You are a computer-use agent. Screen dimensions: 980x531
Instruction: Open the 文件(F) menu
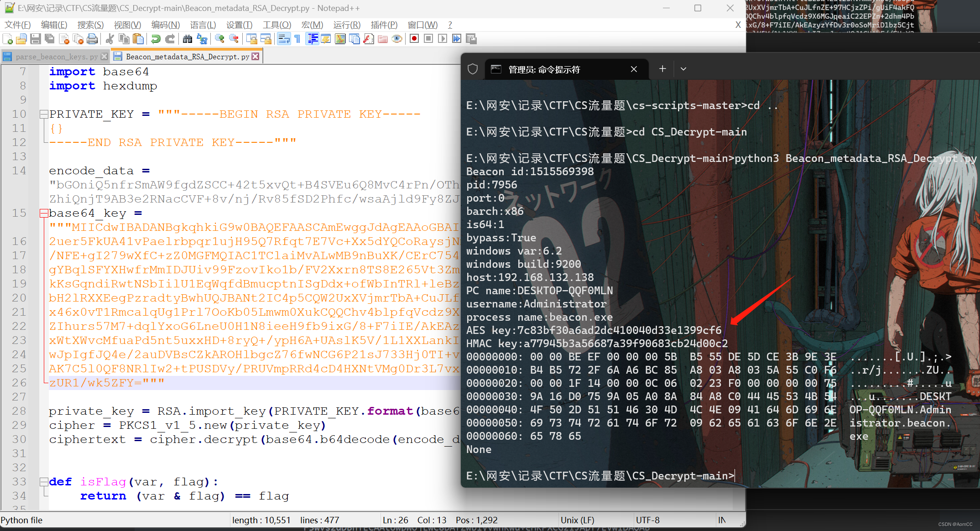17,25
